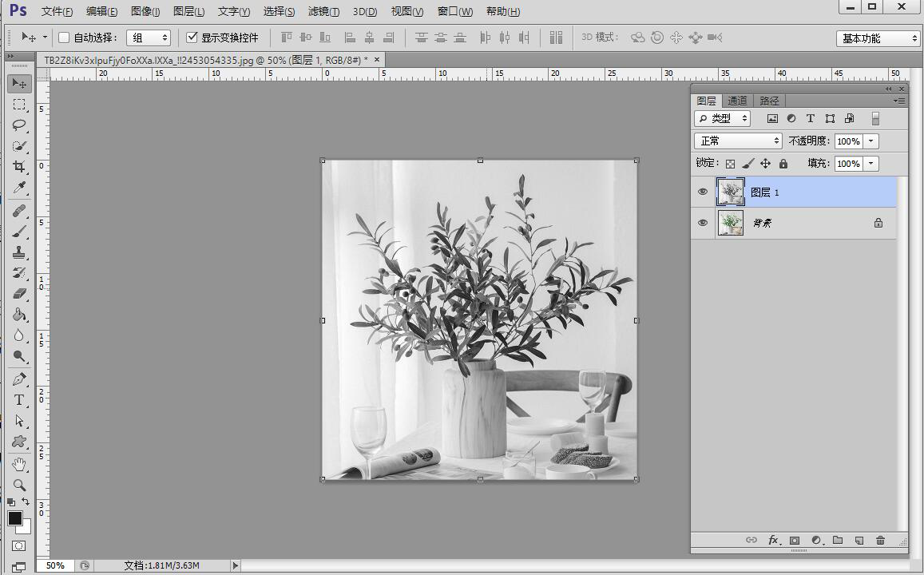Select the Pen tool
The height and width of the screenshot is (575, 924).
pos(19,379)
